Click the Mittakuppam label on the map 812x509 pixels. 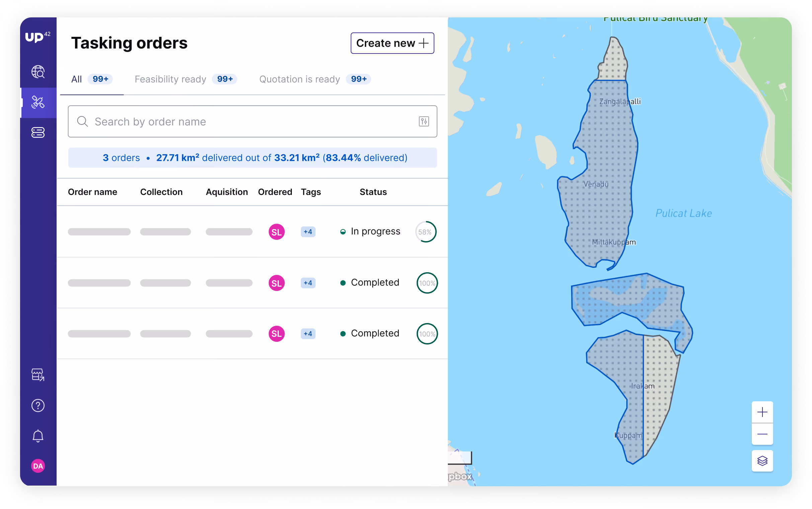pos(614,242)
